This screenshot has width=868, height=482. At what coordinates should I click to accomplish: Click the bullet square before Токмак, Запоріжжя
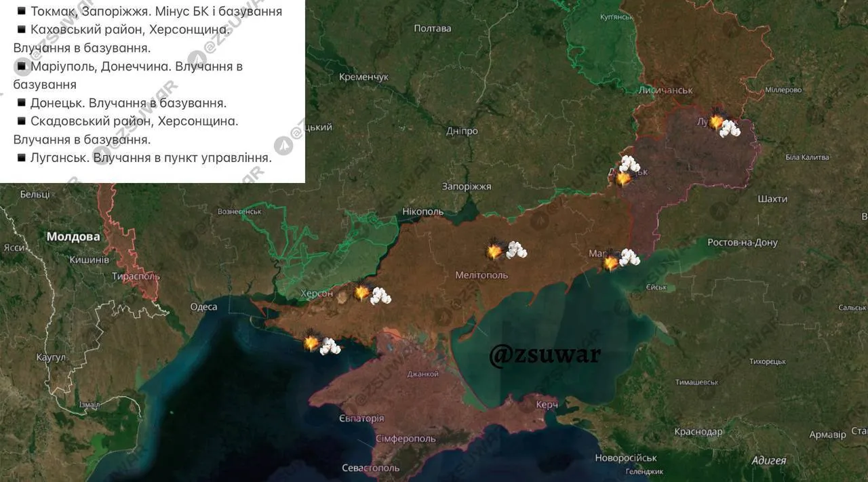[22, 12]
